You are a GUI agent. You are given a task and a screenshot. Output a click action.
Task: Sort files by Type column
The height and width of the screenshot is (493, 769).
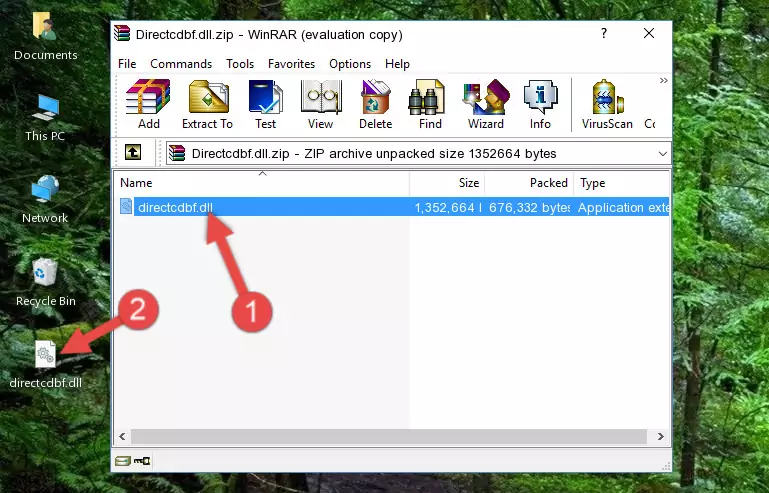coord(621,183)
